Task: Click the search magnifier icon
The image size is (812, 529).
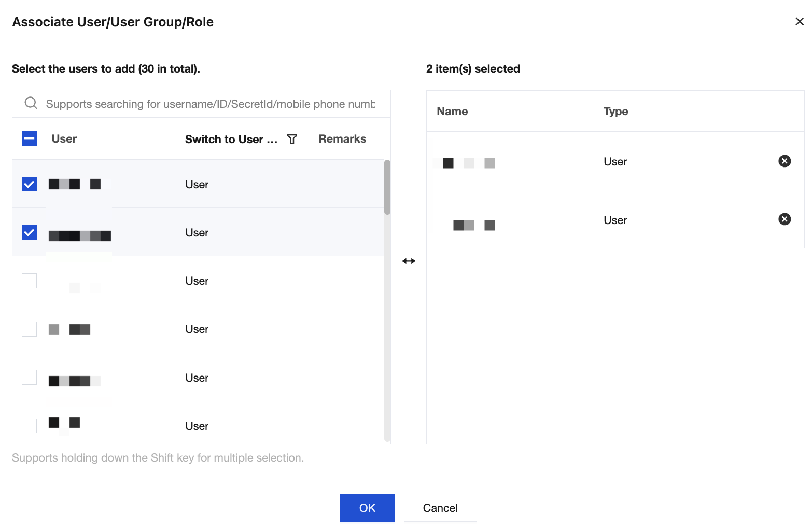Action: [31, 103]
